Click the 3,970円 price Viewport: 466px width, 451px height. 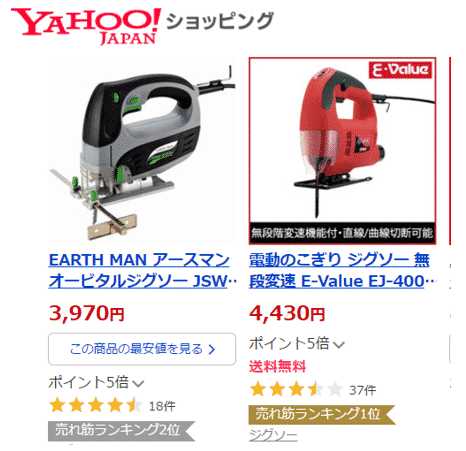tap(87, 313)
